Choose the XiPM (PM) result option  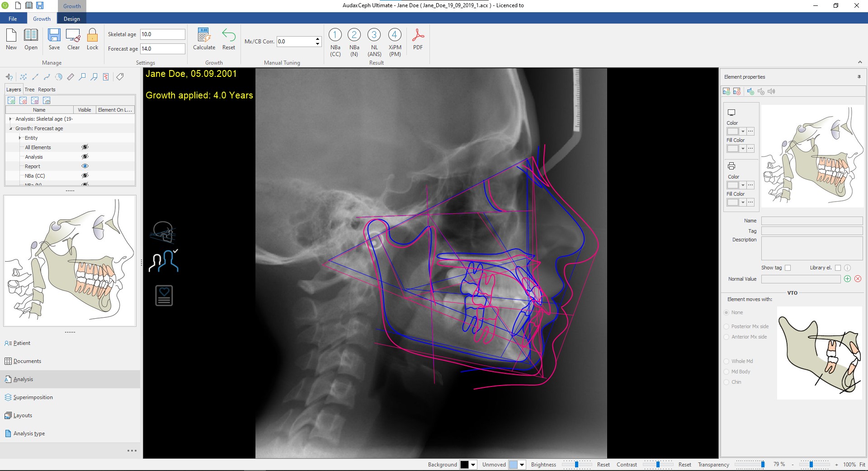[395, 35]
